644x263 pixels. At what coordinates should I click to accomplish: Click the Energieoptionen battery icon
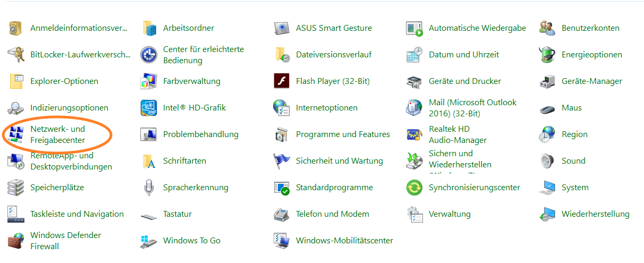[x=547, y=55]
